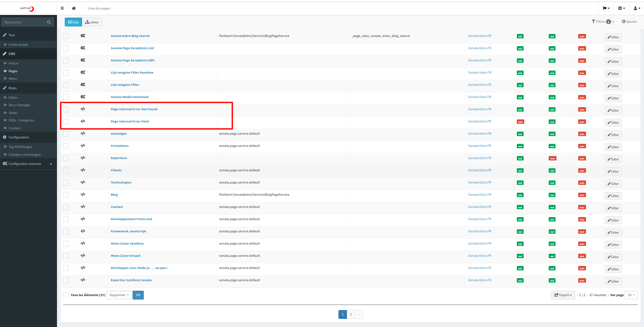Check the checkbox on the Contact row

coord(66,207)
